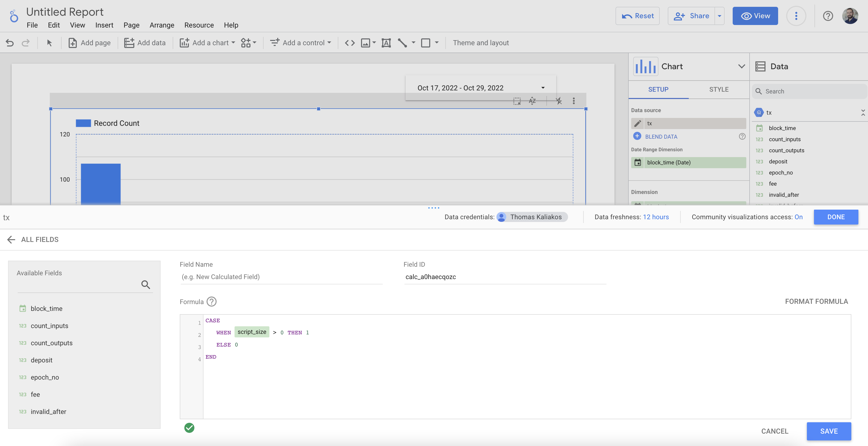Open the Edit menu
Viewport: 868px width, 446px height.
coord(54,25)
